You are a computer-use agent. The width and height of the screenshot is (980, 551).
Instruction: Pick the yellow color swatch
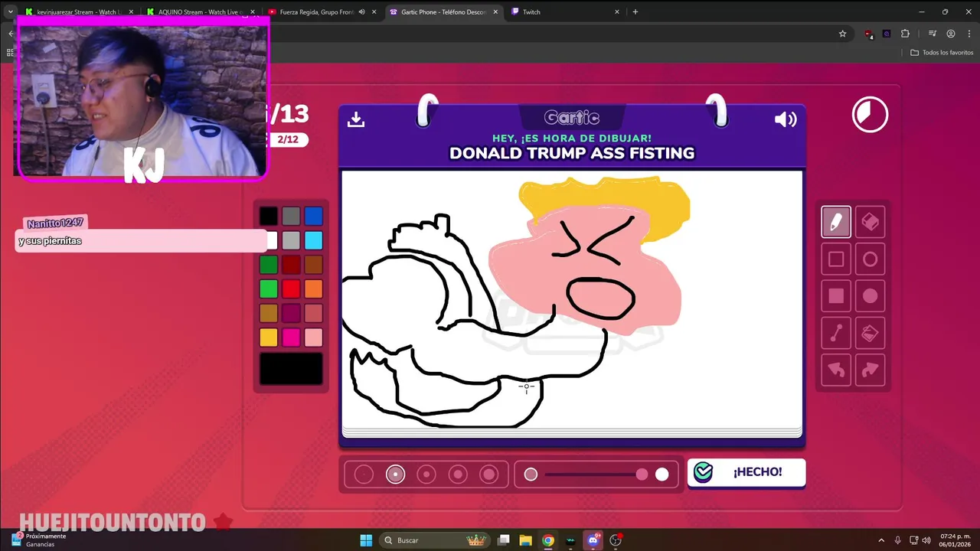[268, 337]
